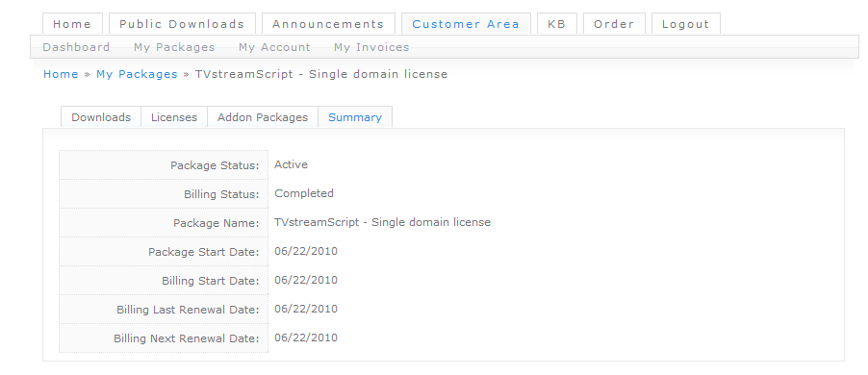
Task: Click the Logout tab
Action: point(686,24)
